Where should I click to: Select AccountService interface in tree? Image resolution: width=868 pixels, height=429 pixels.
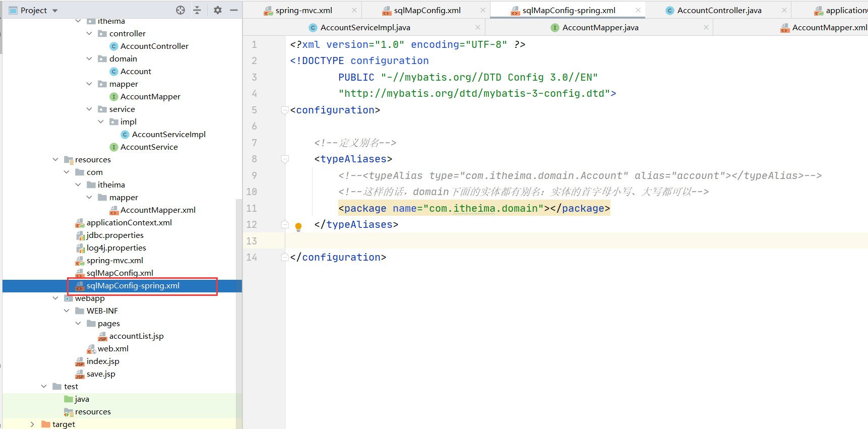coord(149,147)
